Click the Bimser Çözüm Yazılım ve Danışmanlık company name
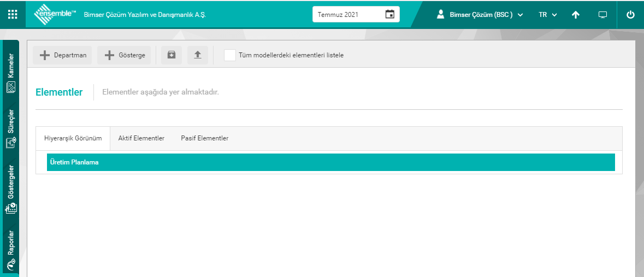The height and width of the screenshot is (277, 644). point(145,14)
